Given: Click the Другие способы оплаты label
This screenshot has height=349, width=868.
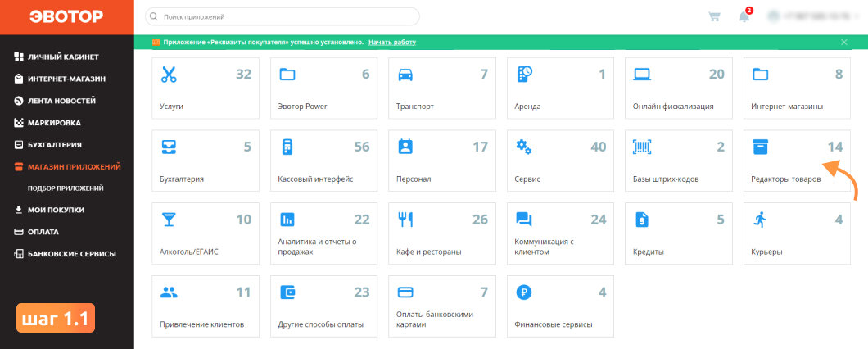Looking at the screenshot, I should (x=320, y=324).
